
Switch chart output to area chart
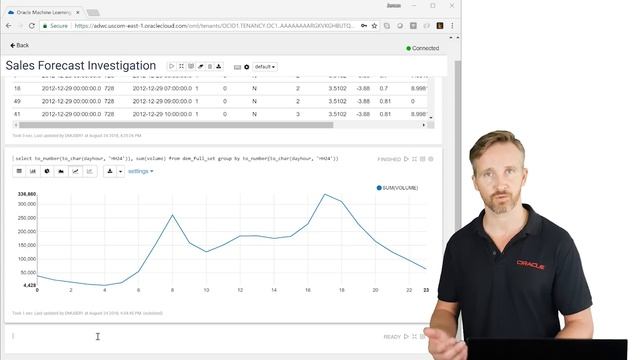click(61, 171)
